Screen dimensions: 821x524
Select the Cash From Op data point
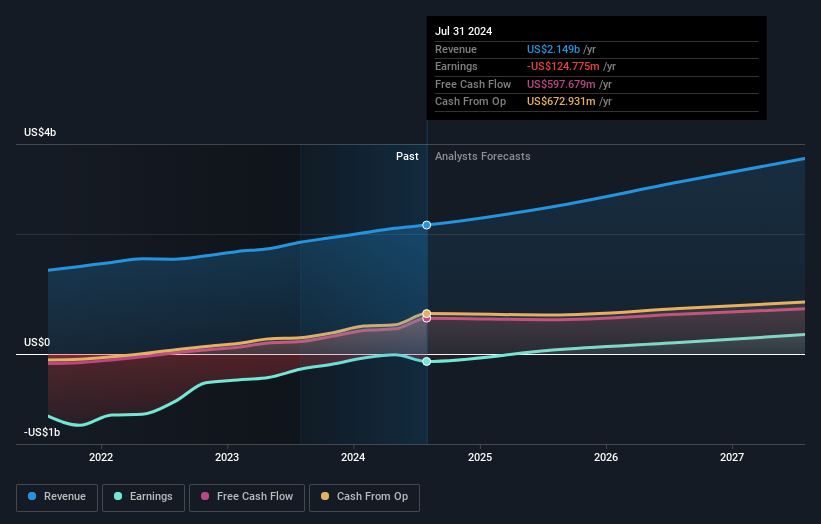tap(427, 314)
